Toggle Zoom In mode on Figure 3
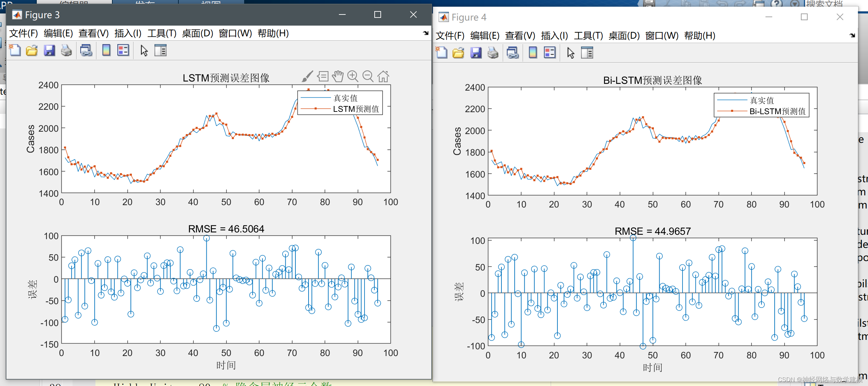The image size is (868, 386). [353, 76]
